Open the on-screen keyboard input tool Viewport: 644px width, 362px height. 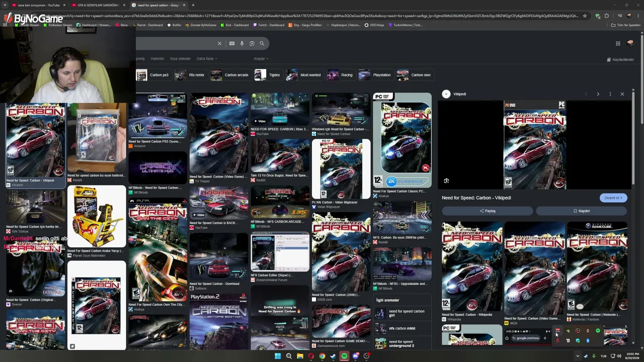(232, 43)
